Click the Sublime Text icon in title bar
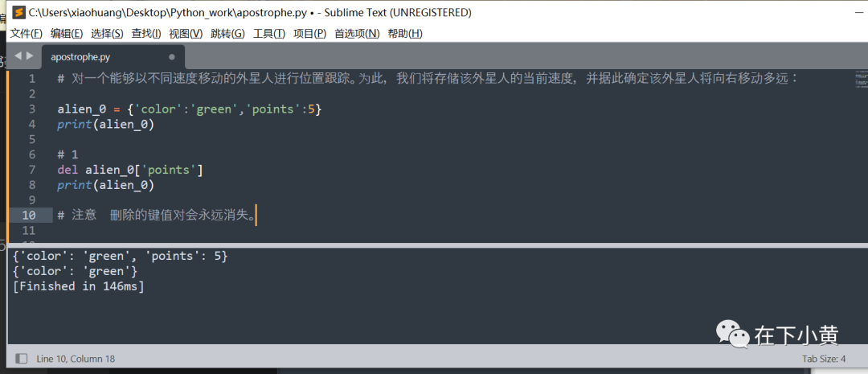Viewport: 868px width, 374px height. tap(18, 11)
